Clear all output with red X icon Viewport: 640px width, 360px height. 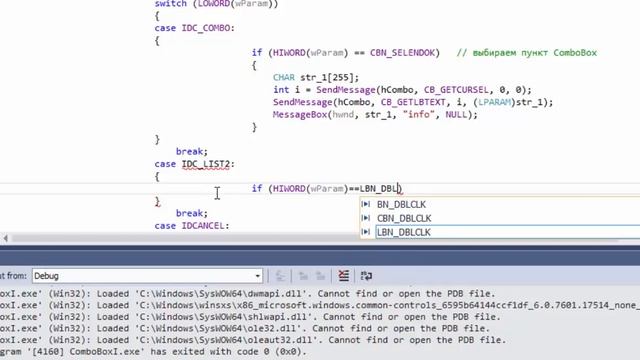tap(344, 276)
